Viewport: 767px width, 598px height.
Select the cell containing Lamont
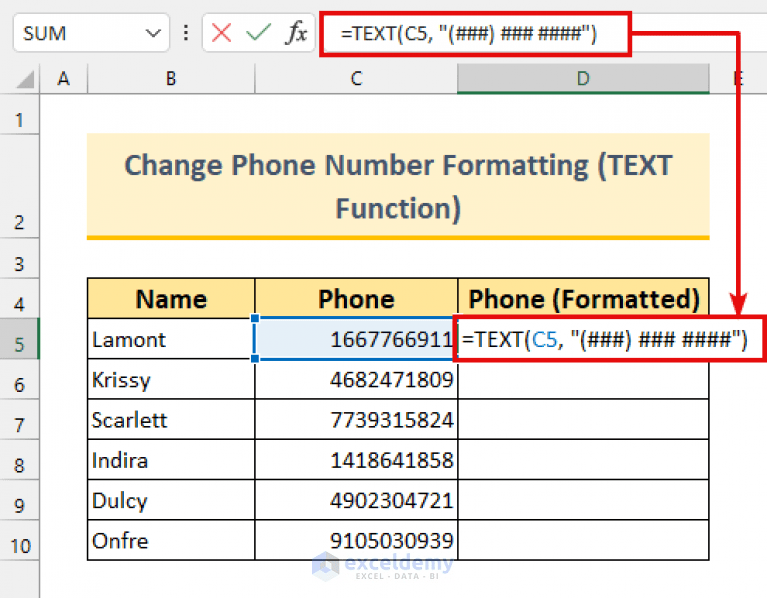(171, 339)
